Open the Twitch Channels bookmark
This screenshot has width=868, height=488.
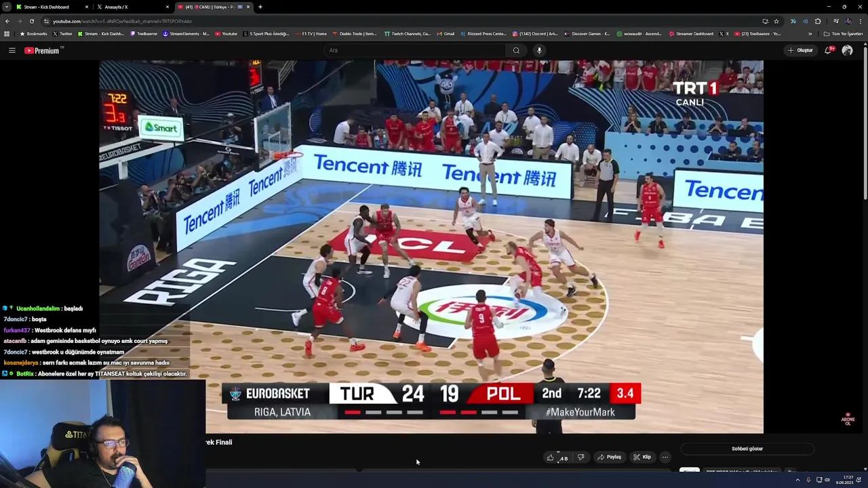407,34
